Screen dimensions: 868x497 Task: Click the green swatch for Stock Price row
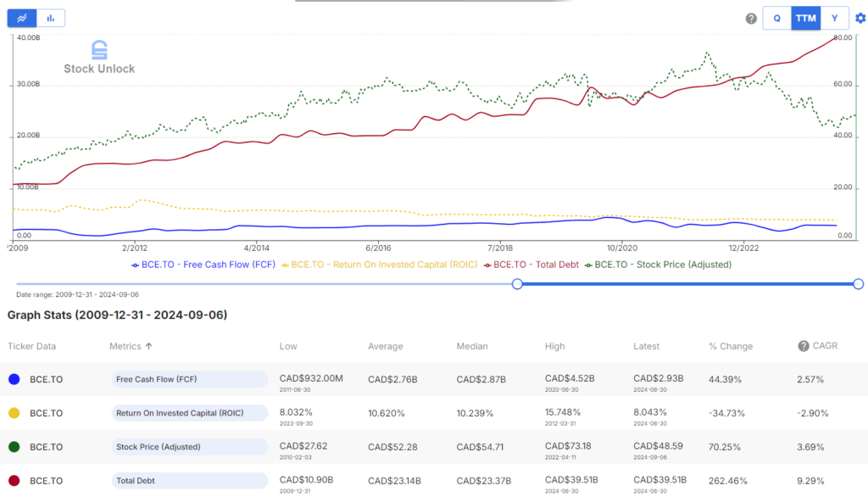point(14,447)
